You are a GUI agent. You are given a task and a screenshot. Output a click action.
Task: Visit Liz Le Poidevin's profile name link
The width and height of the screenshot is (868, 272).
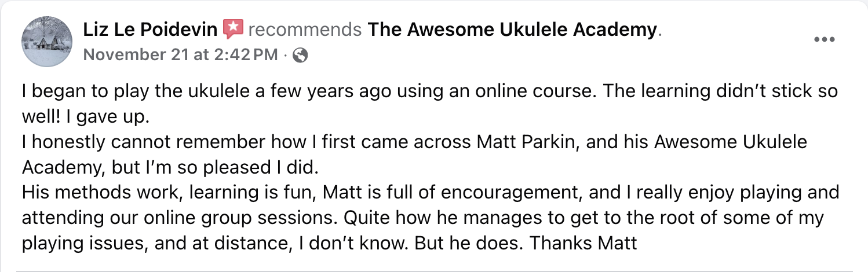[150, 29]
